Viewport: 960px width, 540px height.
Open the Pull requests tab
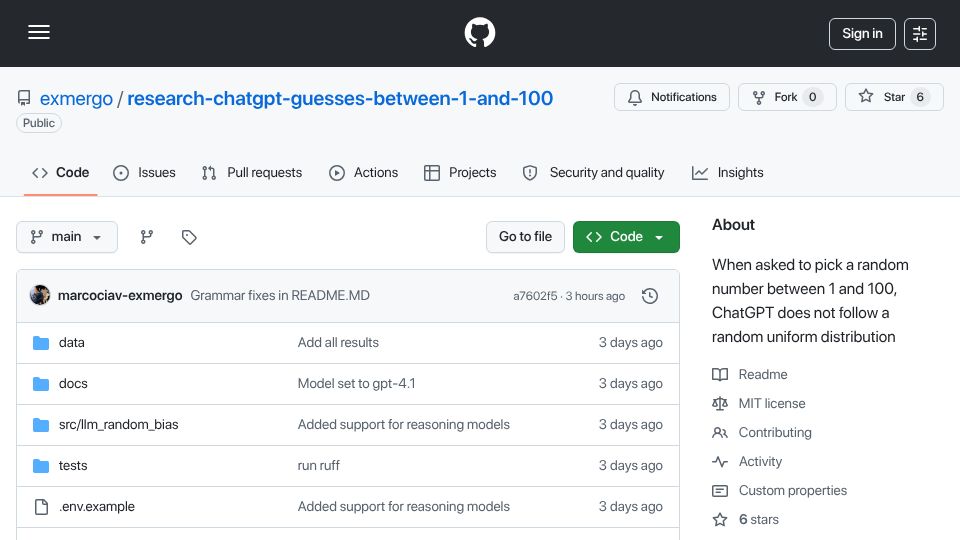click(x=252, y=173)
